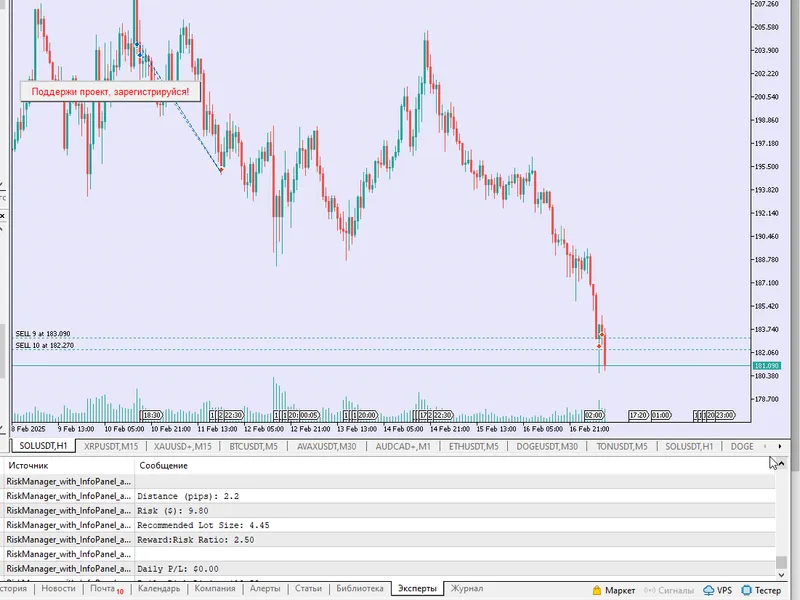Select log row Daily P/L: $0.00
The width and height of the screenshot is (800, 600).
[x=390, y=569]
